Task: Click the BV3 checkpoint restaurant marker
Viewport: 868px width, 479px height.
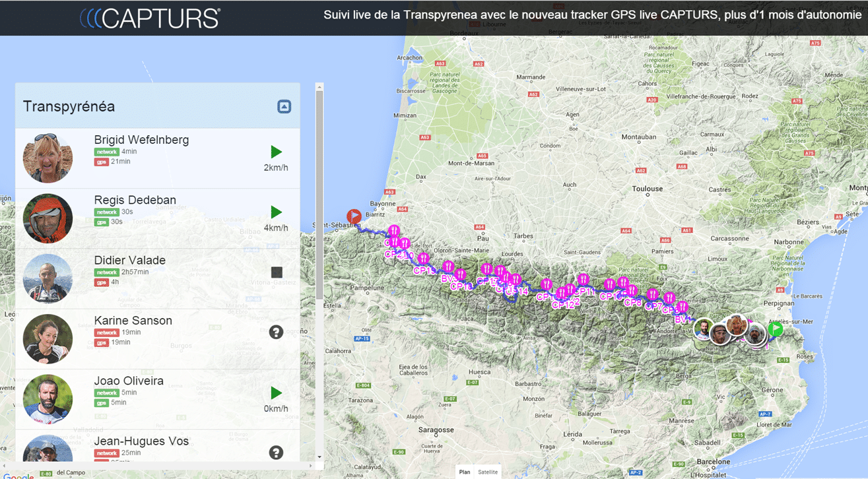Action: tap(449, 265)
